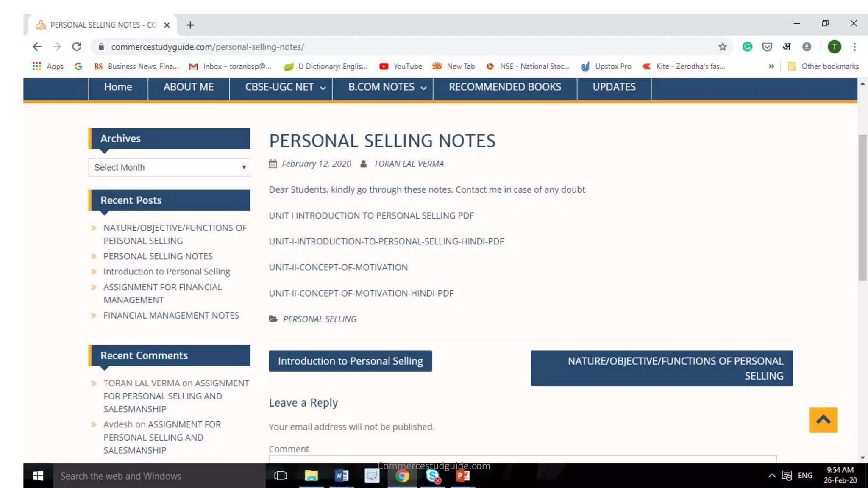Open Unit I Introduction to Personal Selling PDF

click(x=371, y=216)
